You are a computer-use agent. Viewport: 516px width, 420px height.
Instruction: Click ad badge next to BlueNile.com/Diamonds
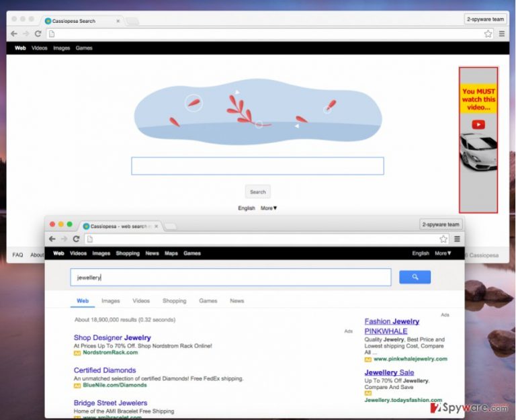[x=77, y=386]
